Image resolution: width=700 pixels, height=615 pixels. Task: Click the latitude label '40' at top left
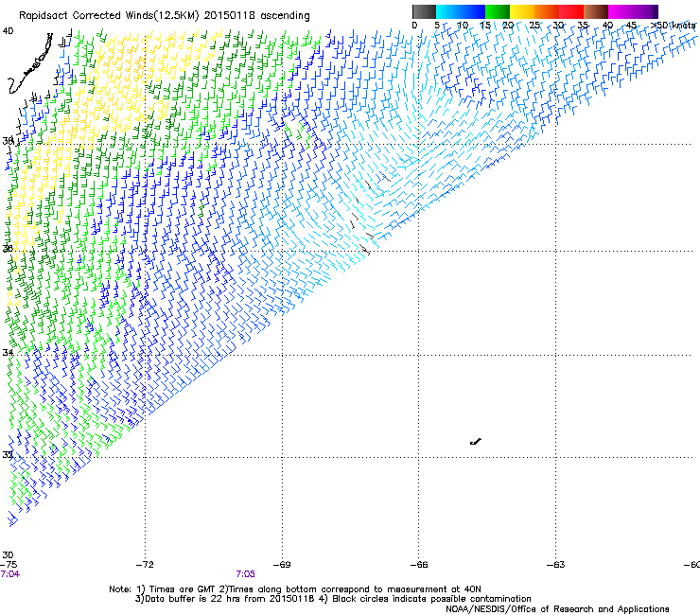point(8,31)
